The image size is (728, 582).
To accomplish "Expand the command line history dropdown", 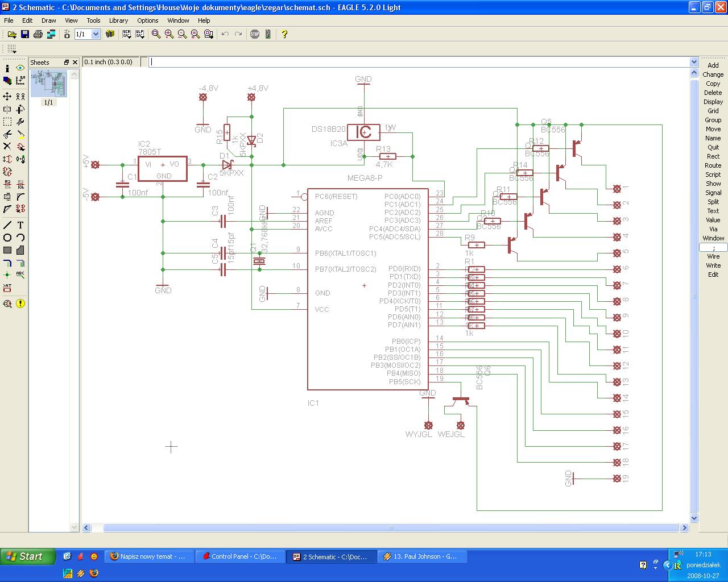I will [x=694, y=62].
